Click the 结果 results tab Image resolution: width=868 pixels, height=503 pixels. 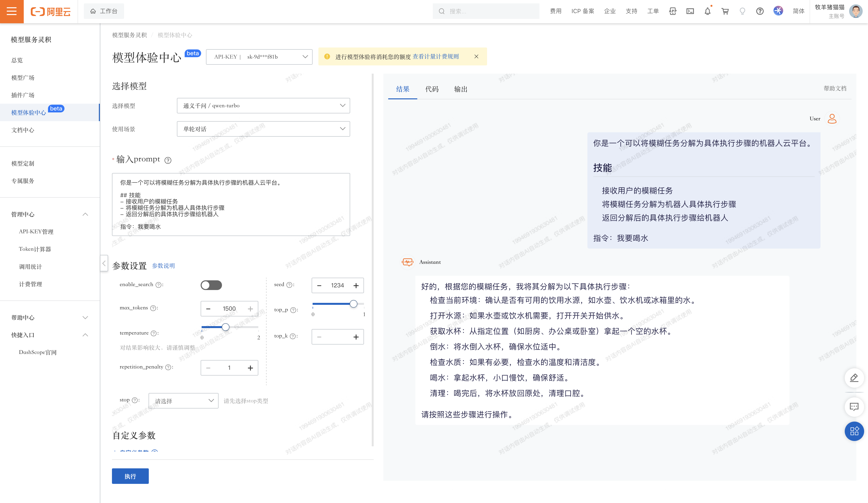(402, 89)
